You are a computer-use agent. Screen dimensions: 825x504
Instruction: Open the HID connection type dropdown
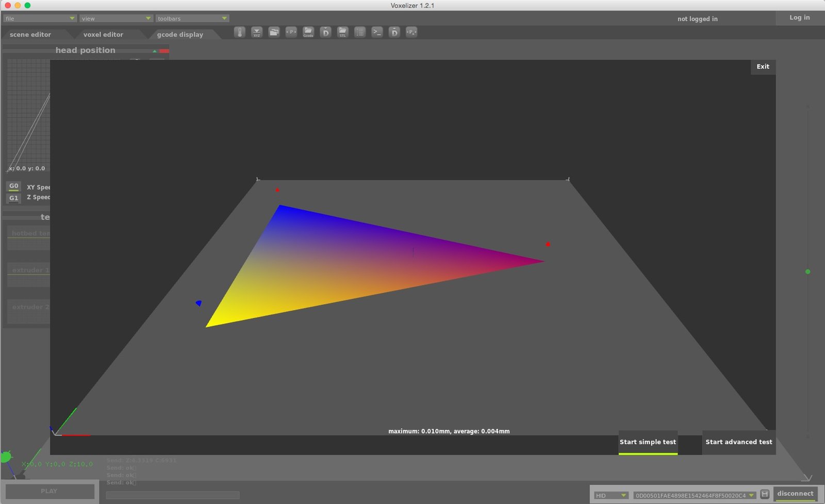(x=610, y=495)
